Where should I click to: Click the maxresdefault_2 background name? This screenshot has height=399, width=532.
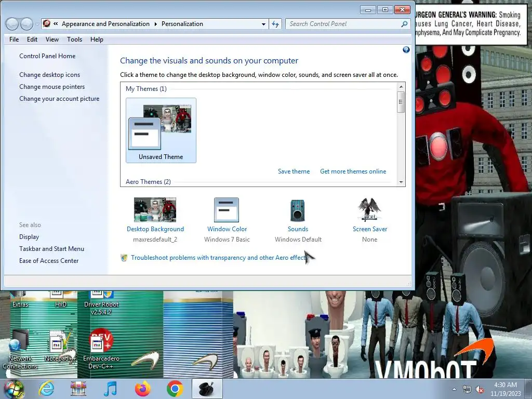pos(155,239)
